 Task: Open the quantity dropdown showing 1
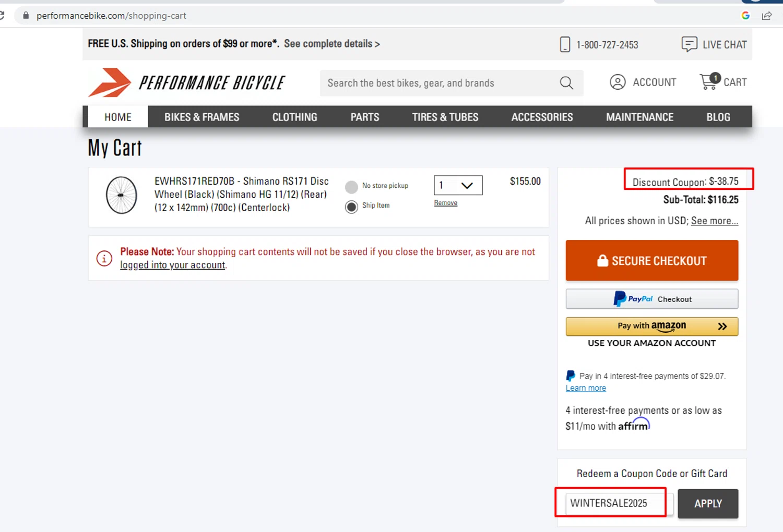point(458,185)
